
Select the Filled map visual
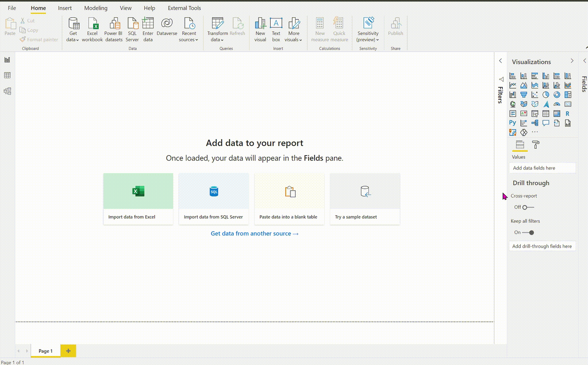coord(523,104)
